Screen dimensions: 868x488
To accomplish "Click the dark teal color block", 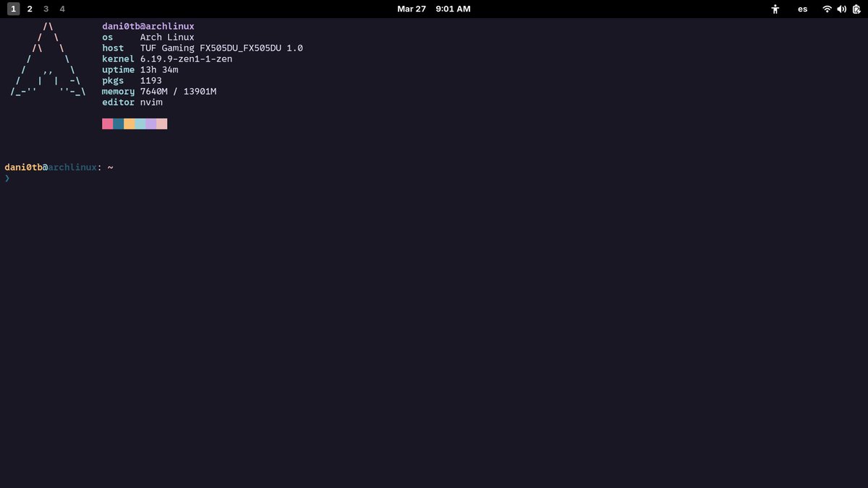I will [118, 124].
